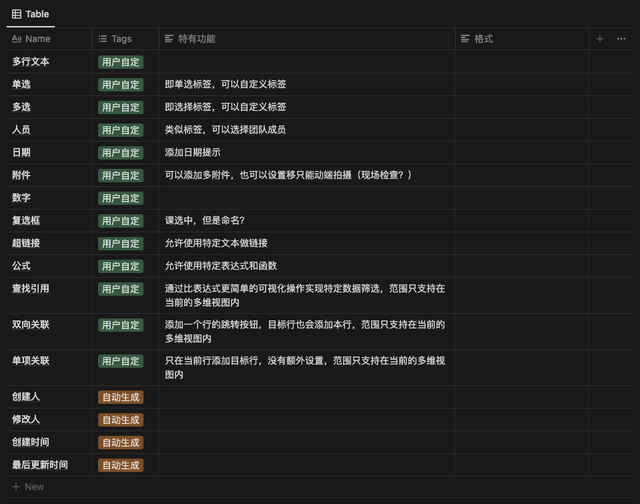Click the 允许使用特定文本做链接 cell
This screenshot has height=504, width=640.
tap(307, 243)
